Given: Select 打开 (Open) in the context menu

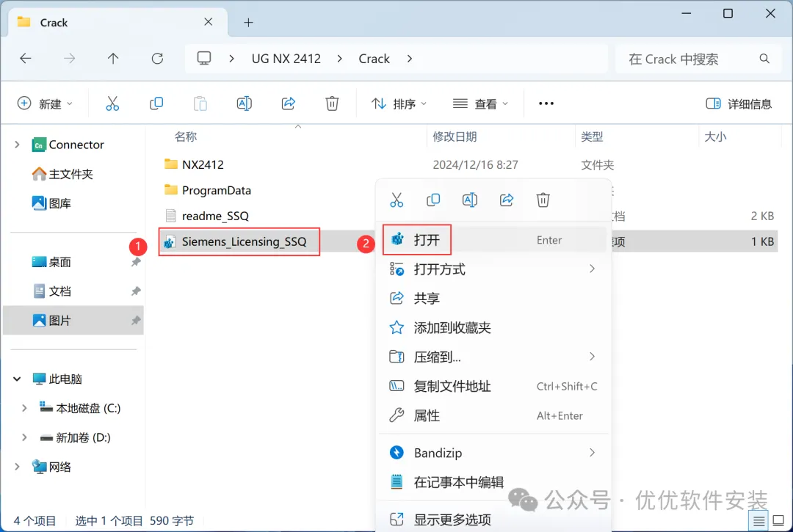Looking at the screenshot, I should (x=493, y=240).
